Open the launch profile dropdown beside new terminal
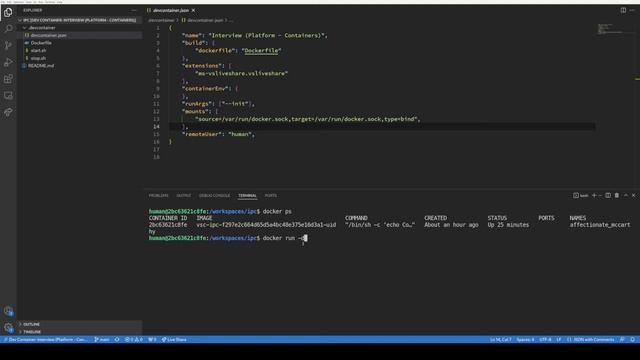This screenshot has height=360, width=640. coord(600,196)
